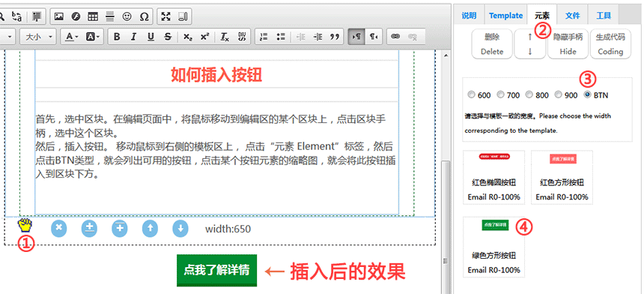644x294 pixels.
Task: Click the Select All toolbar icon
Action: [x=37, y=16]
